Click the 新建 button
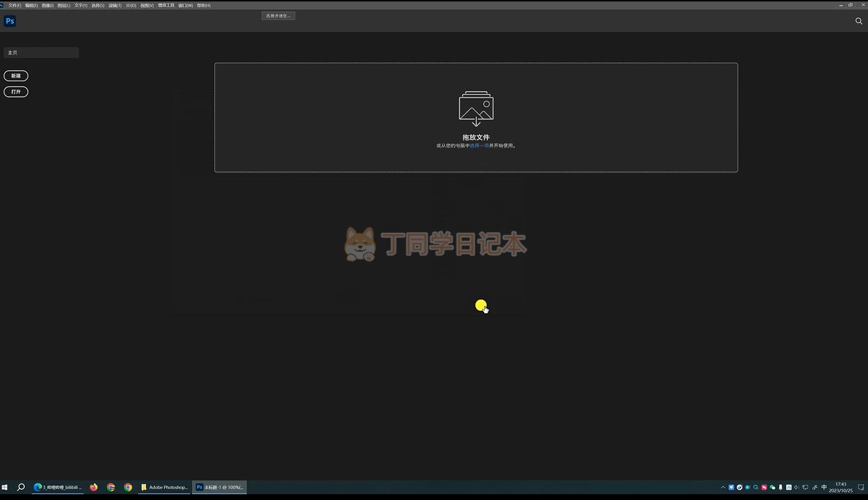 (x=16, y=76)
